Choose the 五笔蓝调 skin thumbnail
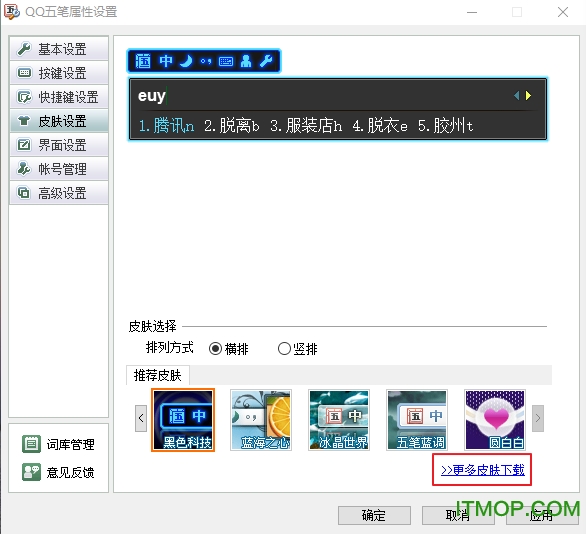 (417, 420)
